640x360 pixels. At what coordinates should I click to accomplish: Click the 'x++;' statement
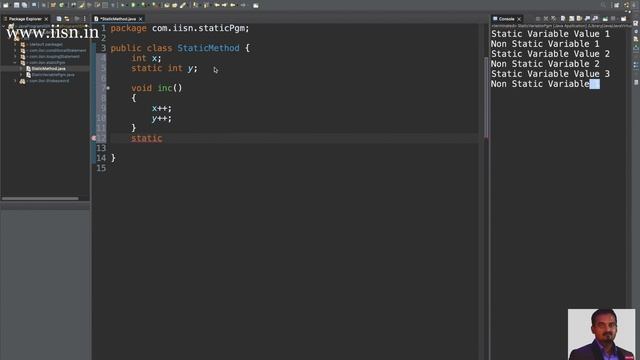coord(162,108)
